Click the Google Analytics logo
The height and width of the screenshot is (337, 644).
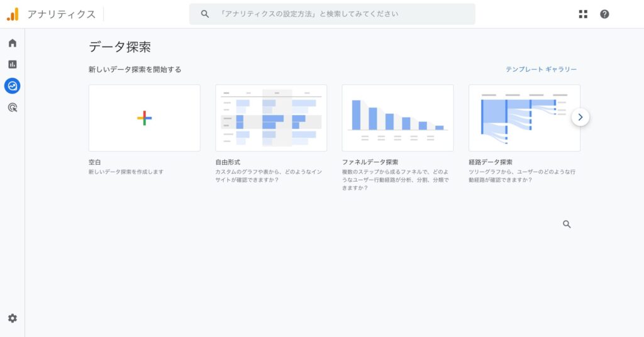[13, 14]
